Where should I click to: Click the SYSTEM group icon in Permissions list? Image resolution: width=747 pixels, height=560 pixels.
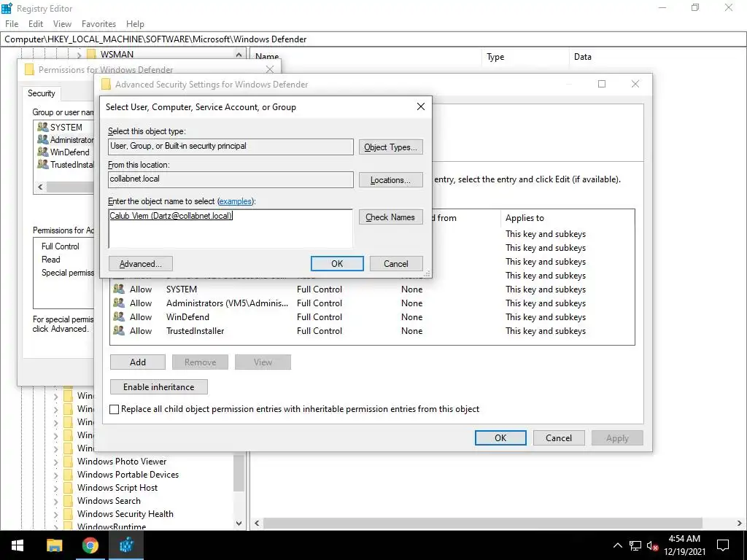(43, 127)
